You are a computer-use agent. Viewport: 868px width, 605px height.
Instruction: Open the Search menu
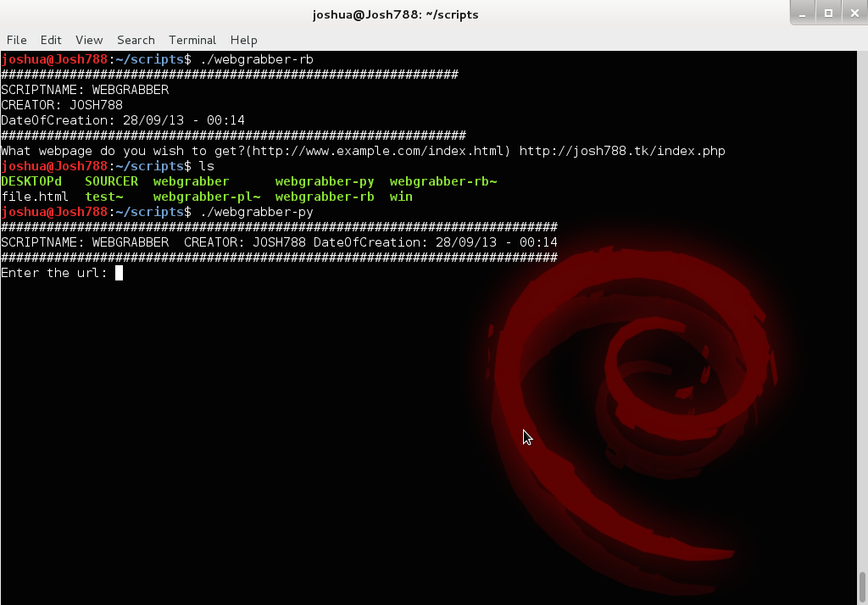pyautogui.click(x=135, y=40)
